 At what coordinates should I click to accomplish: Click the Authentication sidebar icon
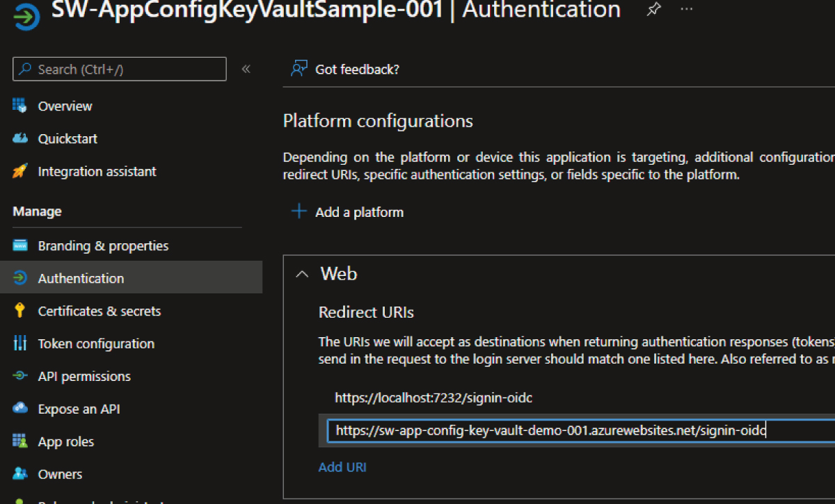[19, 278]
